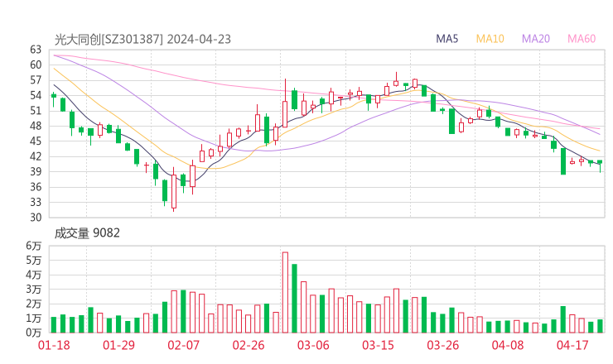Click the lowest red candlestick near 02-07

174,191
